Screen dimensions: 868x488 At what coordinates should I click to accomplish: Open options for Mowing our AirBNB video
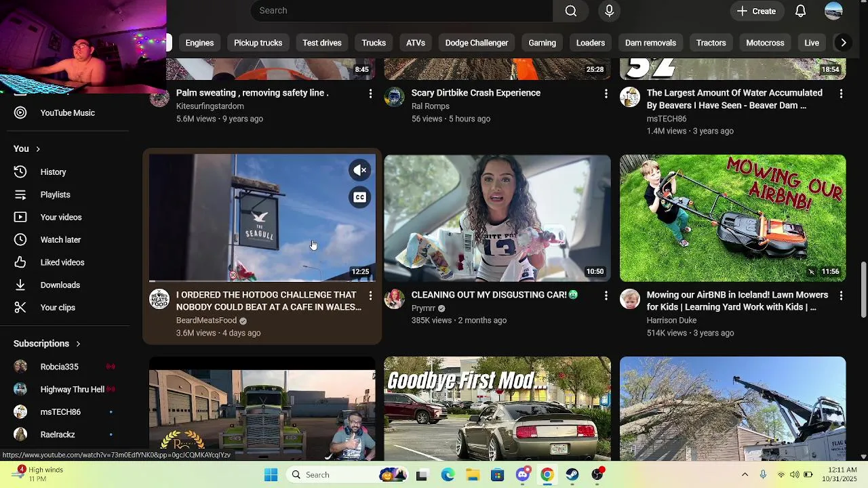841,296
